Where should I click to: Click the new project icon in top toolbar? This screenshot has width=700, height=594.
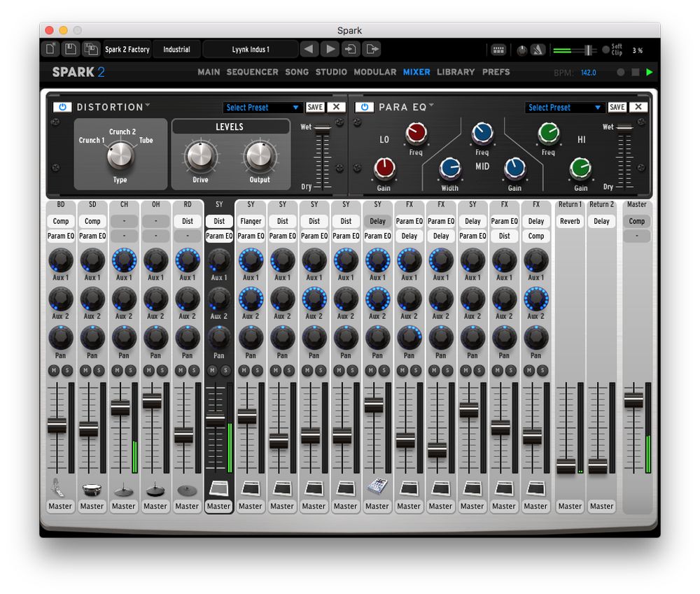[51, 49]
